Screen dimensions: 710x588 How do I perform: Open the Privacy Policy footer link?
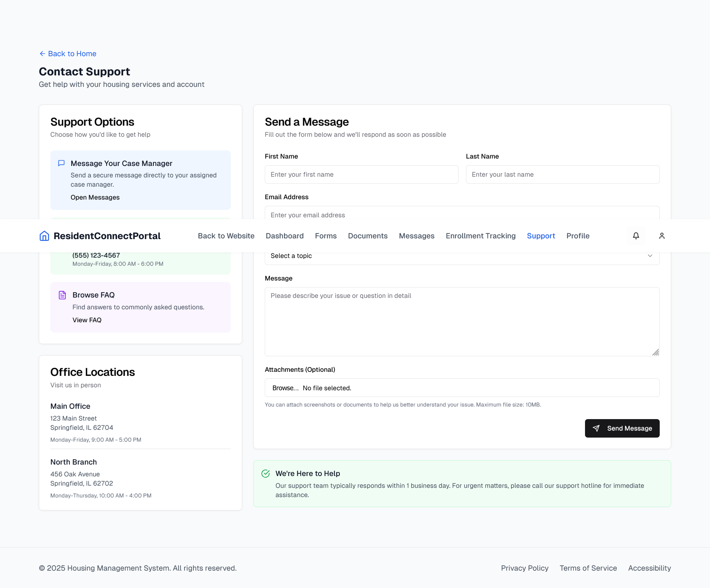click(x=524, y=568)
